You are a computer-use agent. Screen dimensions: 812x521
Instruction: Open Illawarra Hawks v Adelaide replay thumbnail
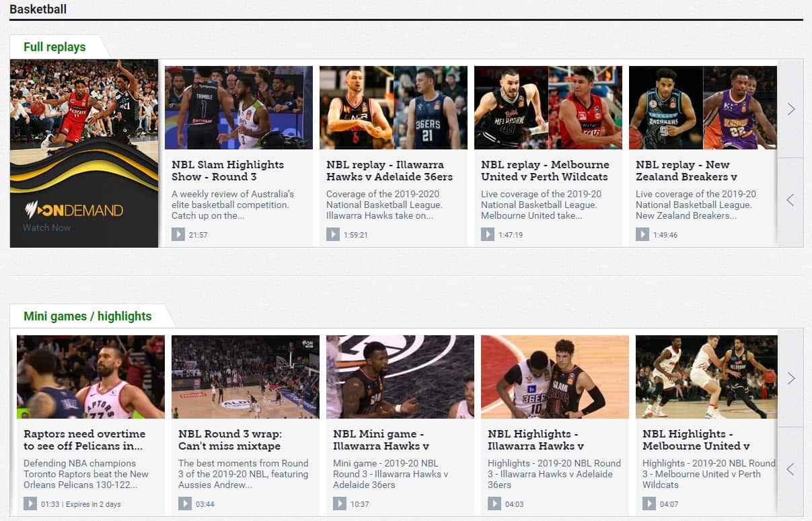(x=393, y=108)
